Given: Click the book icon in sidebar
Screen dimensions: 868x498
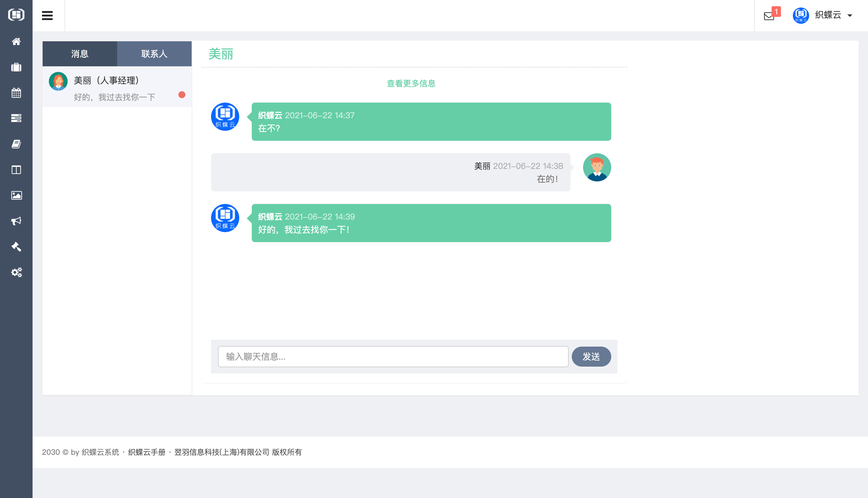Looking at the screenshot, I should (x=16, y=144).
